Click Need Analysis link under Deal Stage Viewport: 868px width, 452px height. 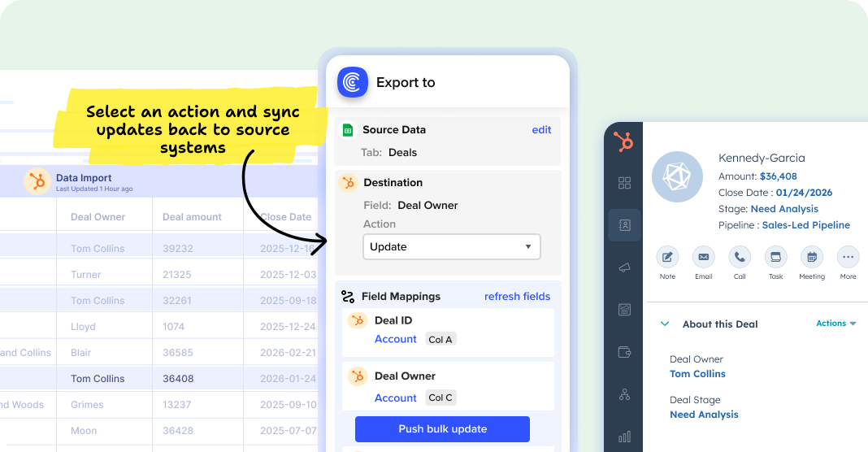click(704, 415)
